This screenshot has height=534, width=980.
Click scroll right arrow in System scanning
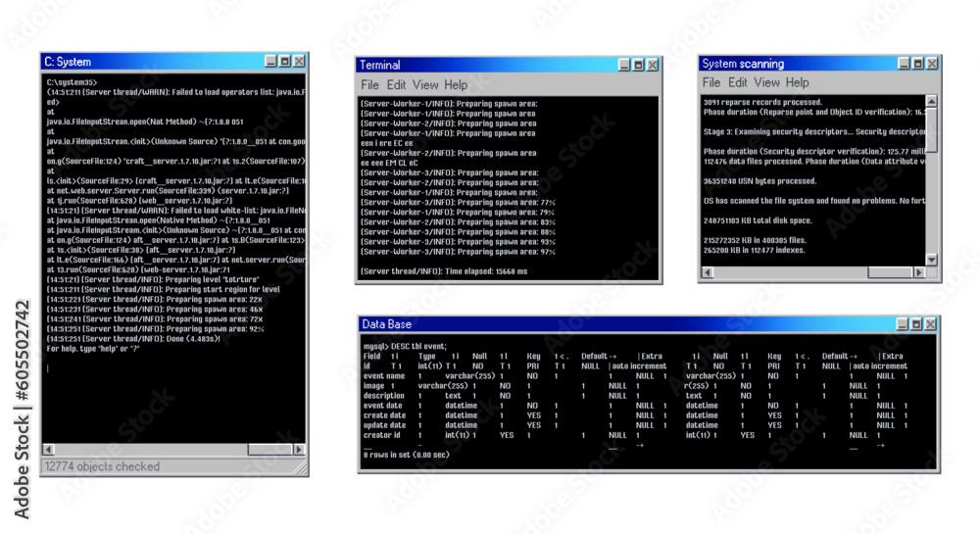point(919,272)
